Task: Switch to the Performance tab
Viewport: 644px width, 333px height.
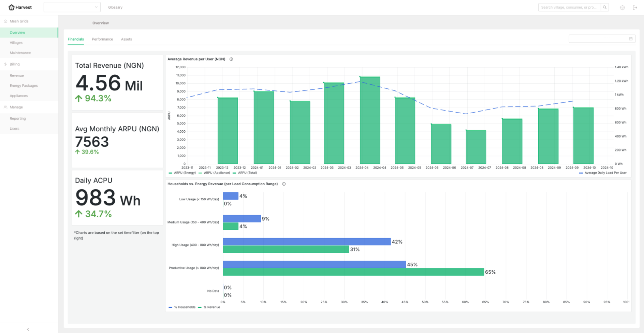Action: (x=102, y=39)
